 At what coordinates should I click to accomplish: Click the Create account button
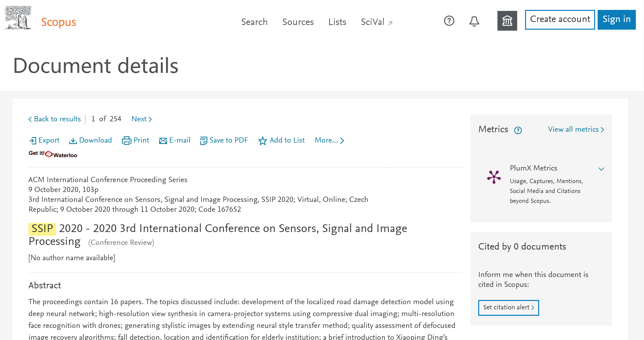coord(560,20)
